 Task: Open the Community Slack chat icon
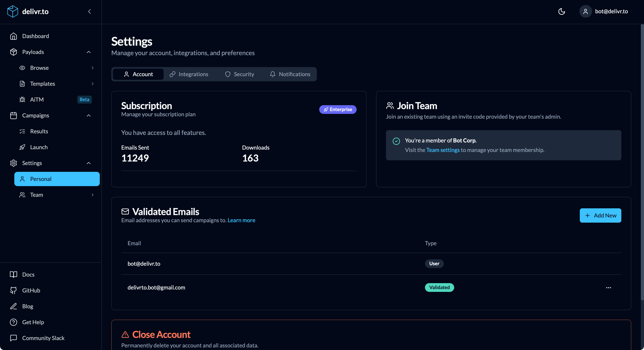click(x=13, y=338)
